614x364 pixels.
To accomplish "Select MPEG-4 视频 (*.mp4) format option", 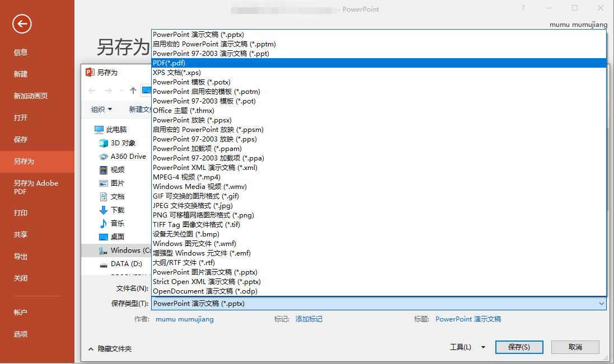I will pyautogui.click(x=186, y=177).
